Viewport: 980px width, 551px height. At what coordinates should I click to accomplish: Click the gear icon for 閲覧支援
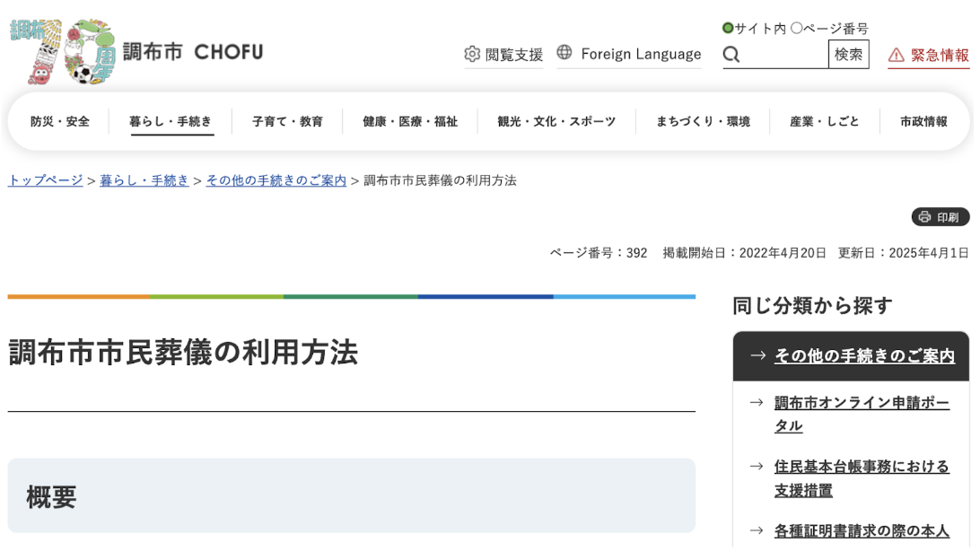[472, 54]
